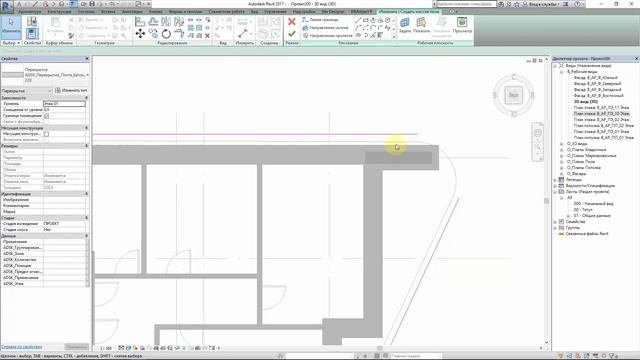The height and width of the screenshot is (360, 640).
Task: Close the Properties palette
Action: coord(87,59)
